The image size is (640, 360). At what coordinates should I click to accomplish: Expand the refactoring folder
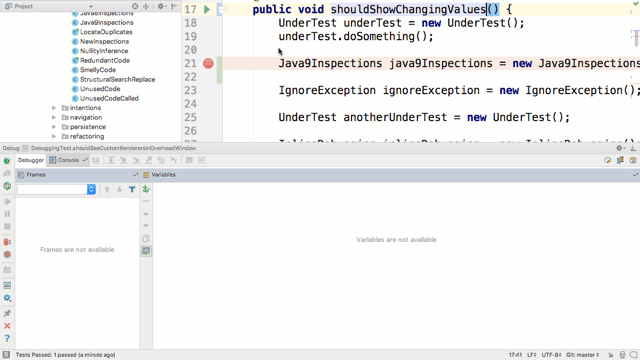click(54, 136)
